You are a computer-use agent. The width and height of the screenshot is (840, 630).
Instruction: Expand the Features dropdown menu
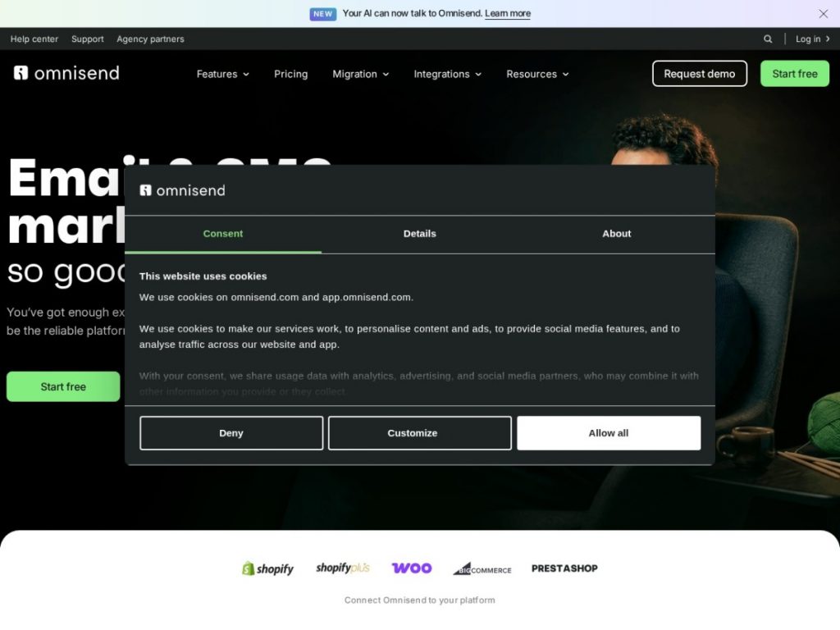coord(223,74)
